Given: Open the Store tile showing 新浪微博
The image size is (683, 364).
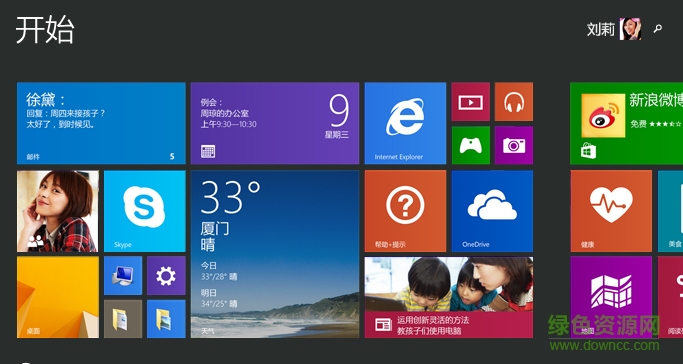Looking at the screenshot, I should coord(626,123).
